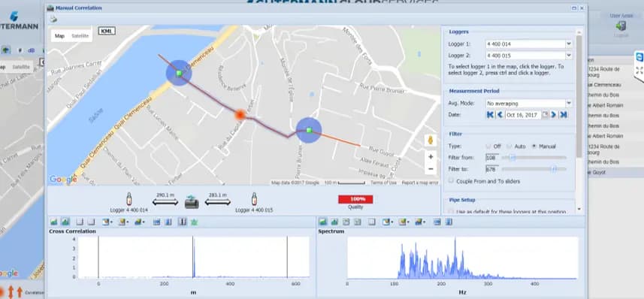Click the third icon in the Spectrum toolbar
Image resolution: width=644 pixels, height=299 pixels.
346,222
